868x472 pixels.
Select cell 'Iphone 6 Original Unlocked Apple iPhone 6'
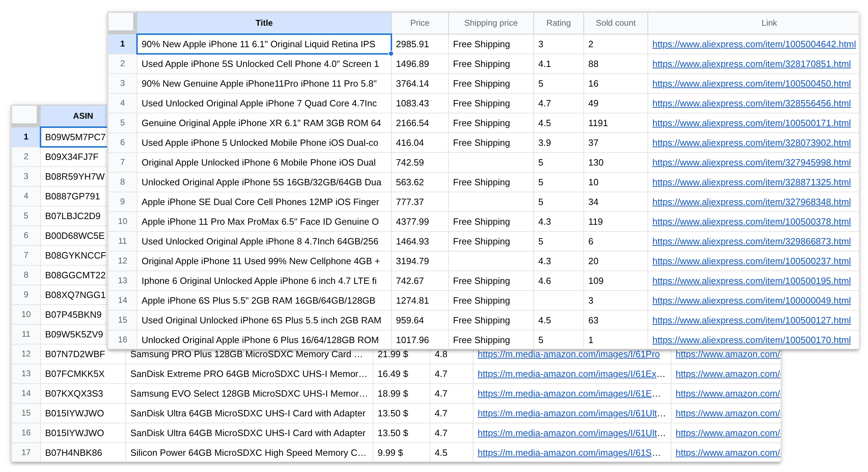pos(264,281)
